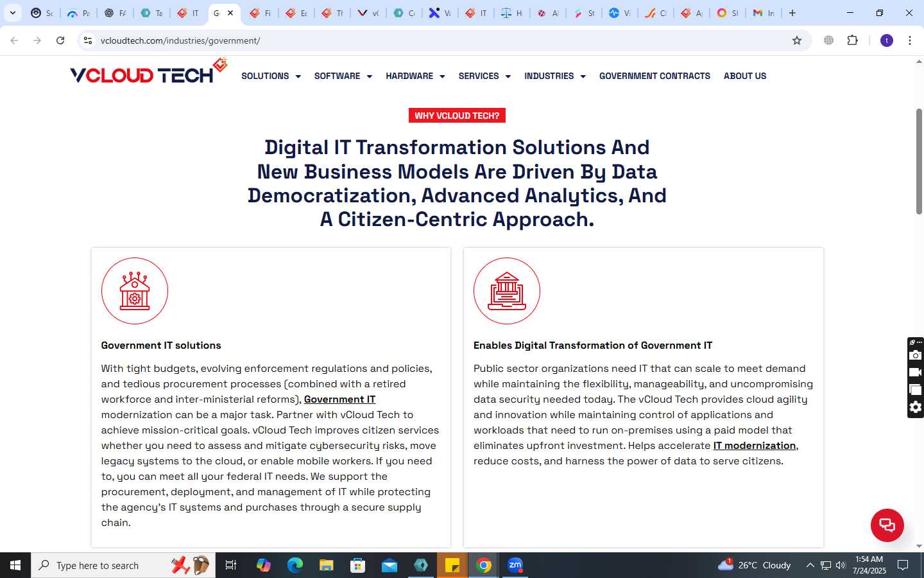924x578 pixels.
Task: Bookmark this page with the star icon
Action: coord(797,40)
